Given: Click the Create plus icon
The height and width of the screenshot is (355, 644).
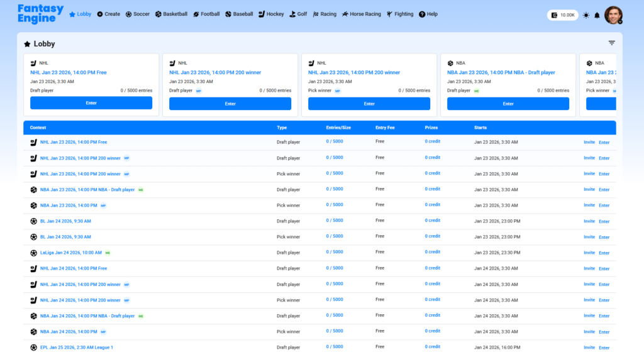Looking at the screenshot, I should [100, 14].
